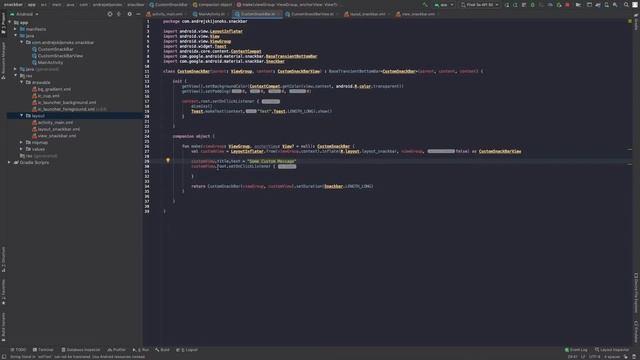Click the Search Everywhere magnifier icon

626,5
